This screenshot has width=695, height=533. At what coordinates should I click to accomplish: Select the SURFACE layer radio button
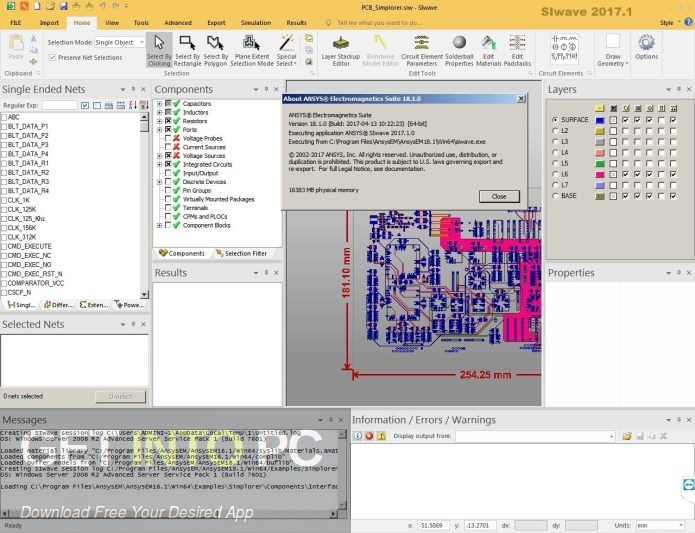[555, 120]
